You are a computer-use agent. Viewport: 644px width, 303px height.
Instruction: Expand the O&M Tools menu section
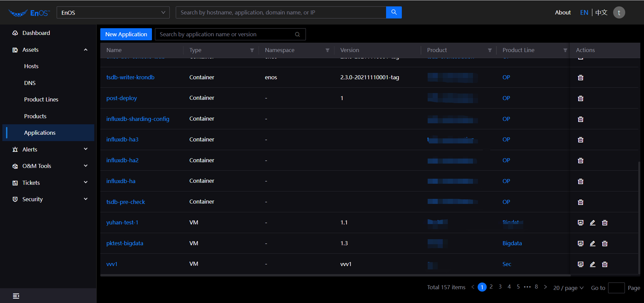(x=86, y=166)
